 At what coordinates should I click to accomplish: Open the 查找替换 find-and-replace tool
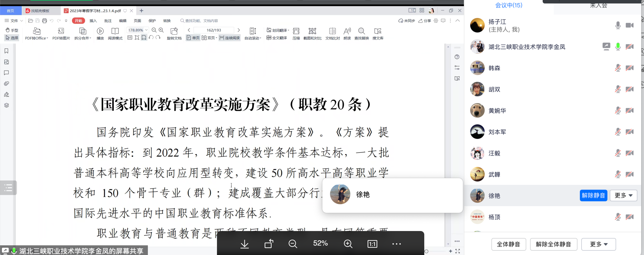pos(361,33)
